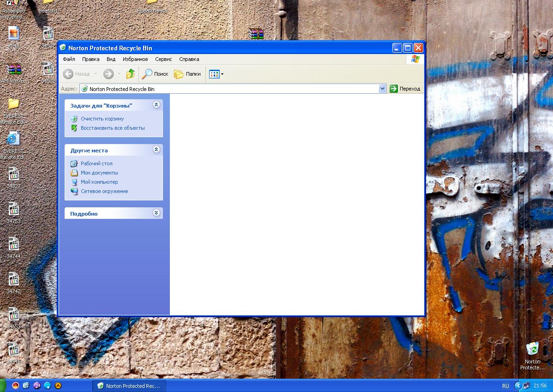553x392 pixels.
Task: Open the Назад history dropdown arrow
Action: [96, 74]
